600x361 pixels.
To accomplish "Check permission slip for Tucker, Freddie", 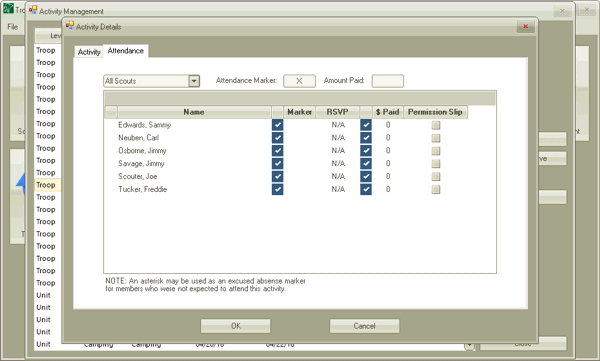I will 436,189.
